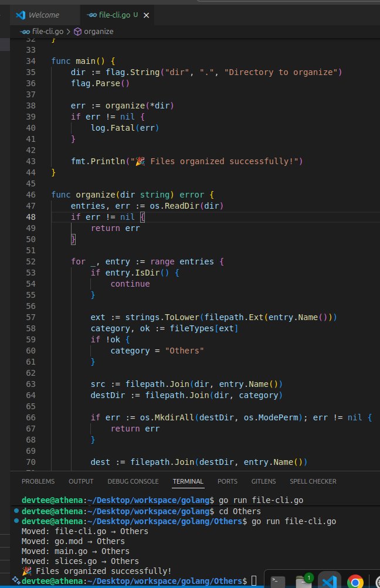Open Google Chrome from the dock
380x588 pixels.
[x=355, y=582]
